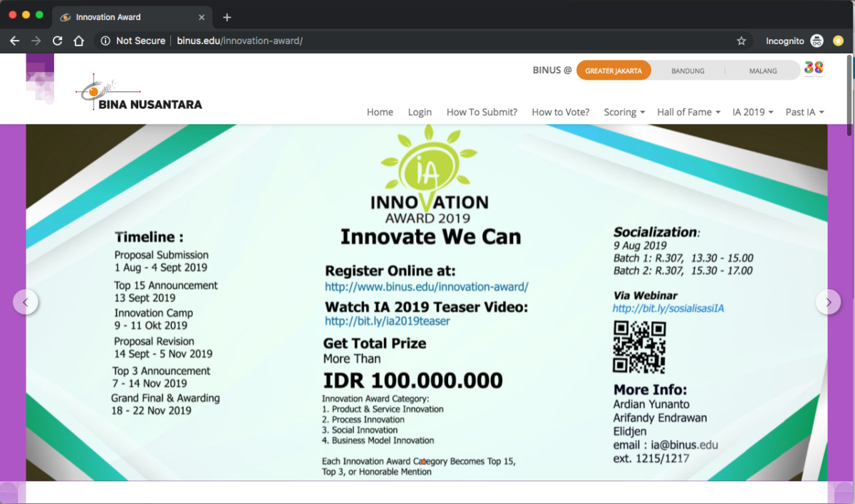Screen dimensions: 855x504
Task: Click the Incognito mode icon
Action: pyautogui.click(x=817, y=41)
